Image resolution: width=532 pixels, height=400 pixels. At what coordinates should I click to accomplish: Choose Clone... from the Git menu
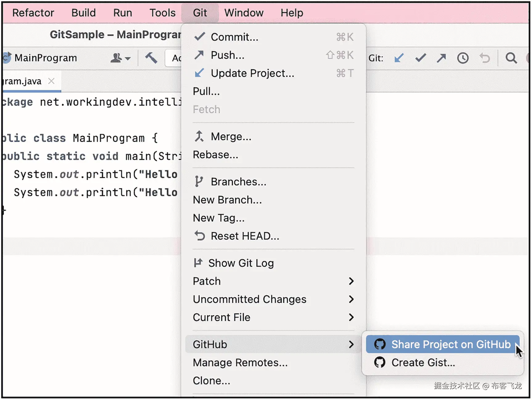[x=274, y=381]
